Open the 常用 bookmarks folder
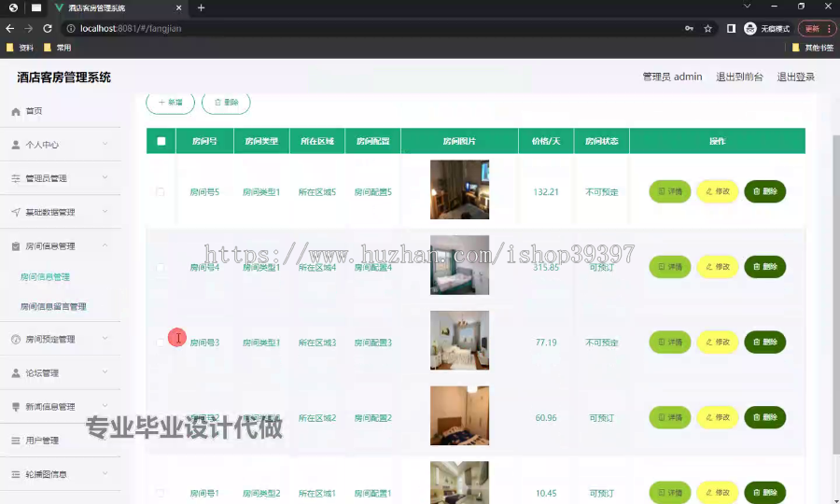The image size is (840, 504). [57, 48]
